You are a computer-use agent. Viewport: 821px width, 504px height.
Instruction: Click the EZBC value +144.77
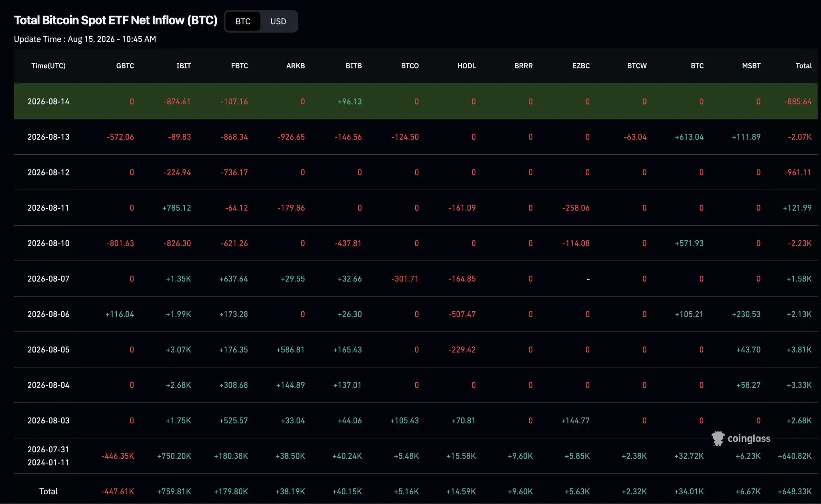(x=575, y=421)
